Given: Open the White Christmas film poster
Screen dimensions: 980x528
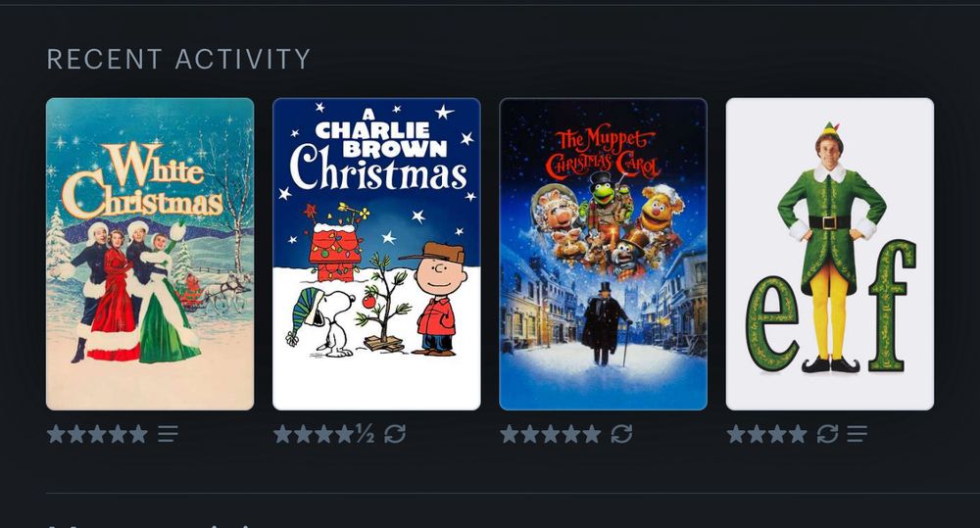Looking at the screenshot, I should (x=150, y=254).
